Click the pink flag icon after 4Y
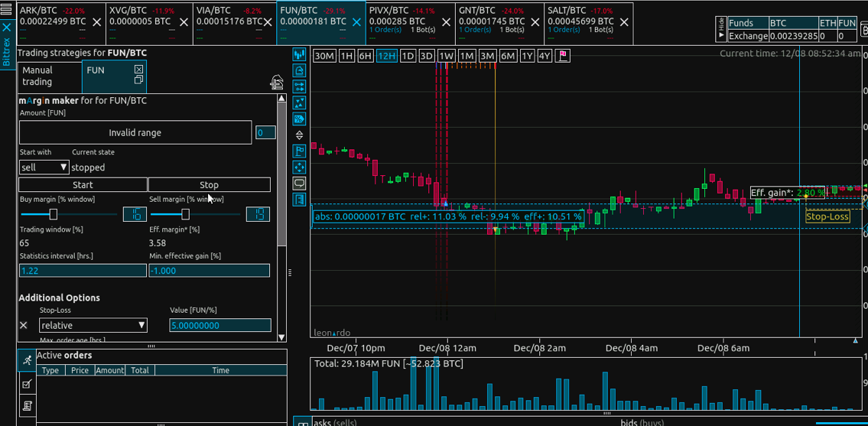 pyautogui.click(x=562, y=56)
